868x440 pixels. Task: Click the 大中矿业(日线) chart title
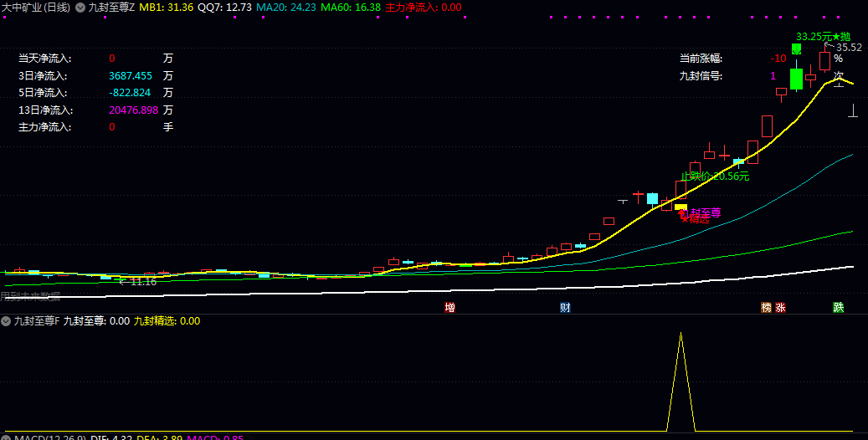point(36,8)
